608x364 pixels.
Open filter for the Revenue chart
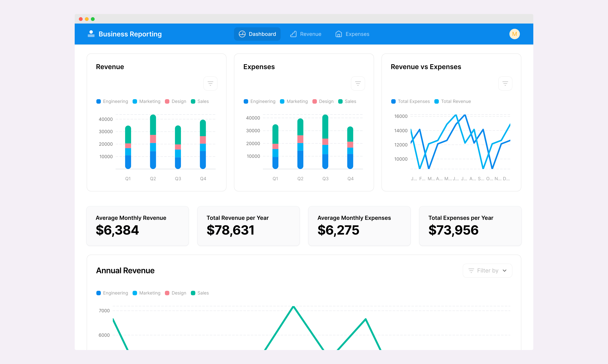point(210,84)
